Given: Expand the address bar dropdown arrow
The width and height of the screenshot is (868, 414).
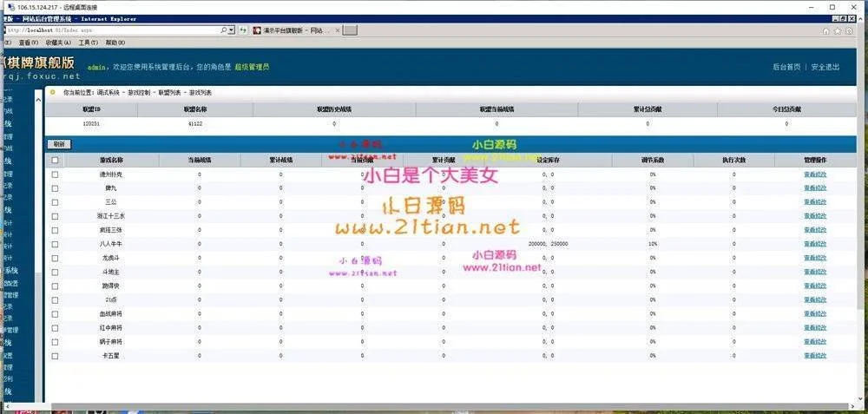Looking at the screenshot, I should pyautogui.click(x=231, y=30).
